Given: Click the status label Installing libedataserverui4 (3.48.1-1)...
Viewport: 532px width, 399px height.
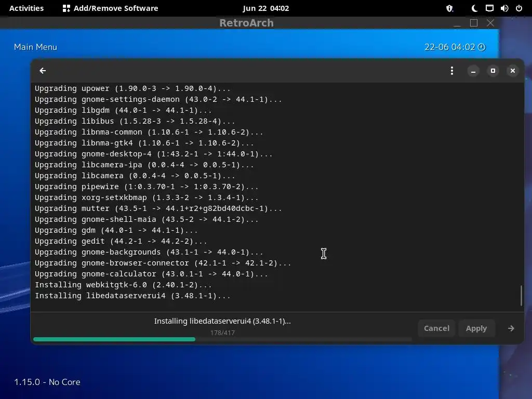Looking at the screenshot, I should [x=222, y=321].
